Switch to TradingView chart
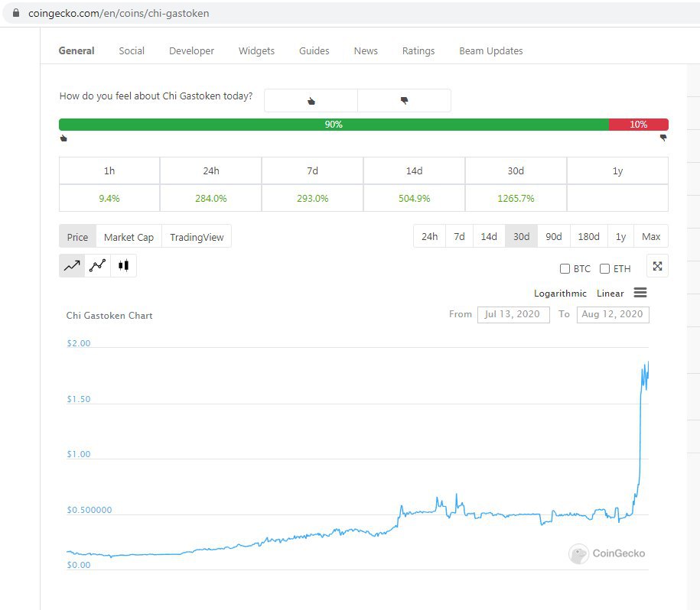This screenshot has height=610, width=700. click(197, 237)
